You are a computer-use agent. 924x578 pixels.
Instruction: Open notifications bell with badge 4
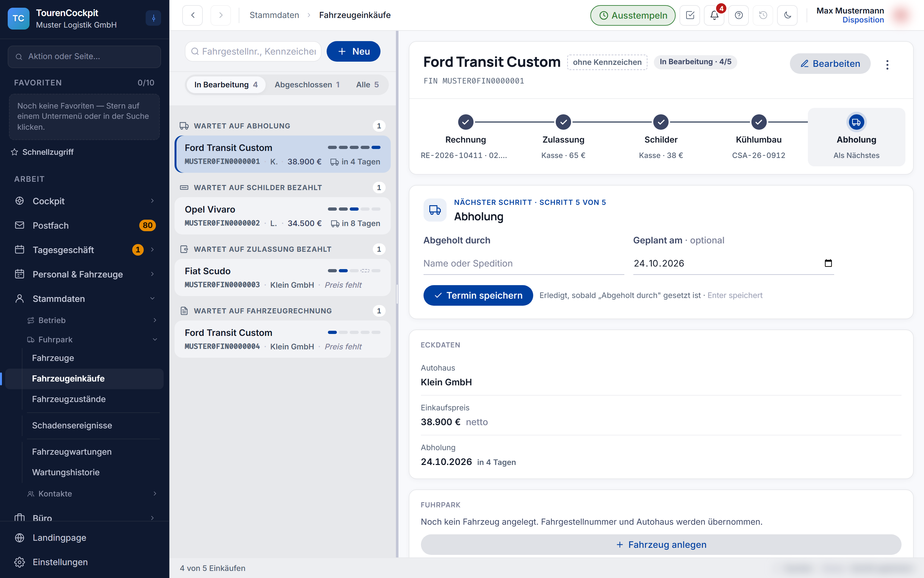point(714,15)
